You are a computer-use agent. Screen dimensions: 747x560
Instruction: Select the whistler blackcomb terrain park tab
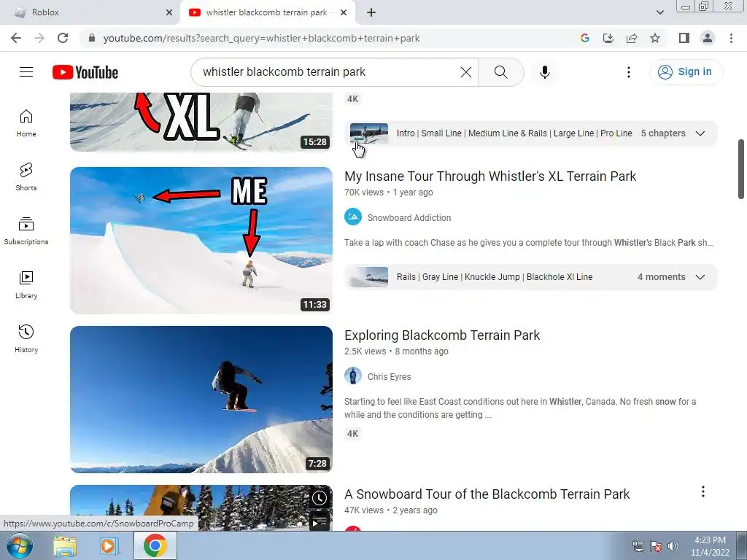coord(267,13)
